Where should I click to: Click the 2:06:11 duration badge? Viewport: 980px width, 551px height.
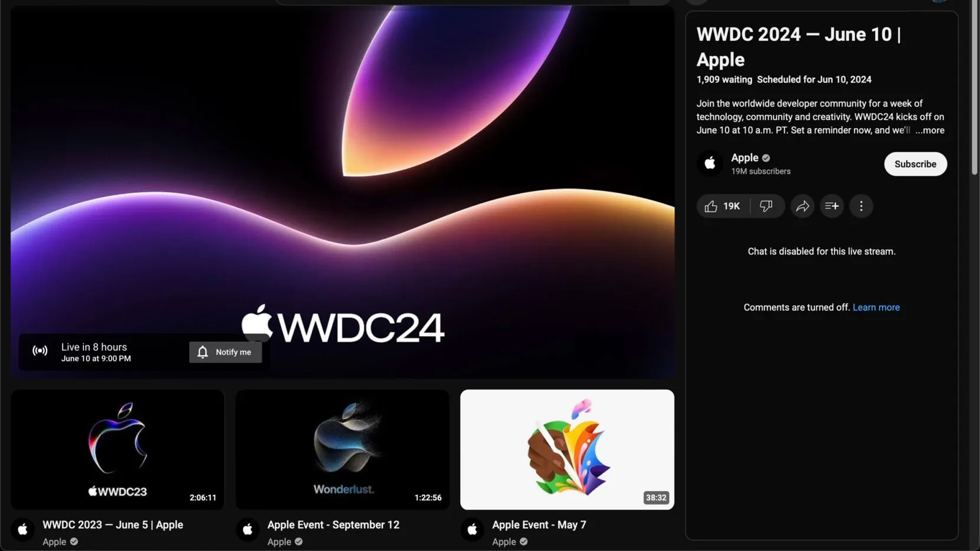(x=203, y=498)
